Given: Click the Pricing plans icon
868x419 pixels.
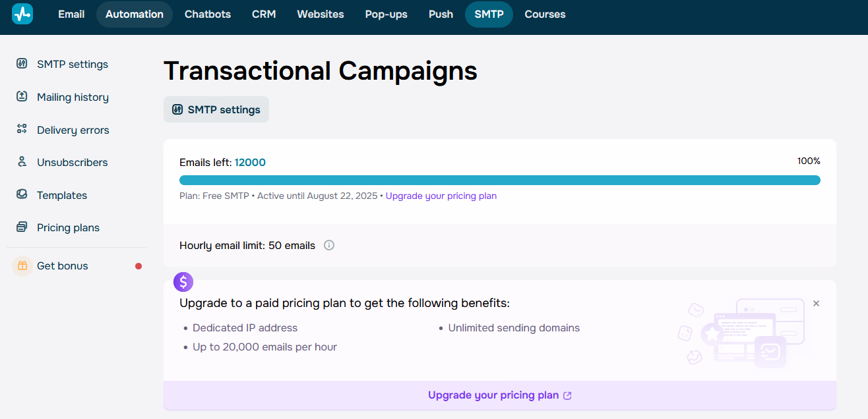Looking at the screenshot, I should pyautogui.click(x=22, y=227).
